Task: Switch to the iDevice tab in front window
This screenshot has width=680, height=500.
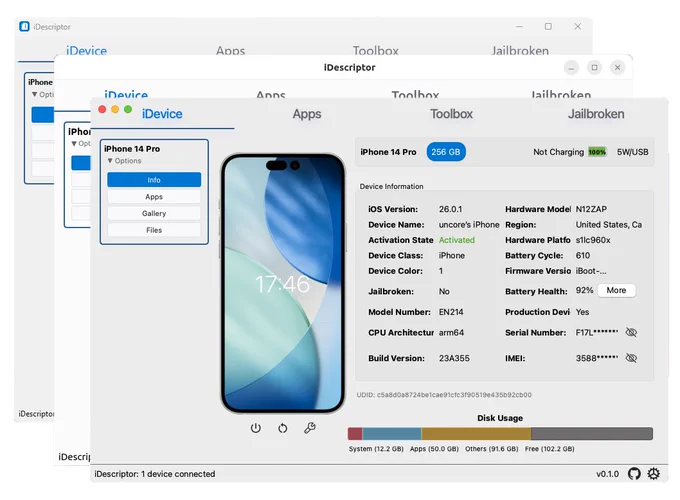Action: pos(162,114)
